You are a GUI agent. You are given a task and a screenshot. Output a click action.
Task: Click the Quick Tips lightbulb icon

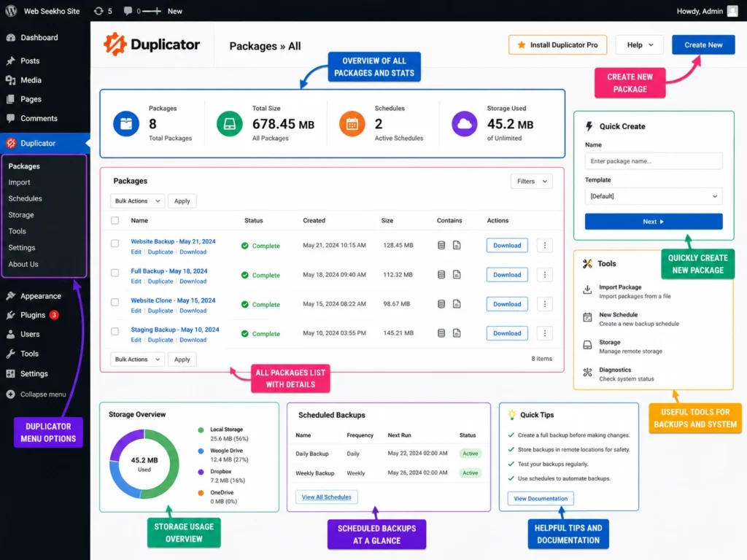511,414
